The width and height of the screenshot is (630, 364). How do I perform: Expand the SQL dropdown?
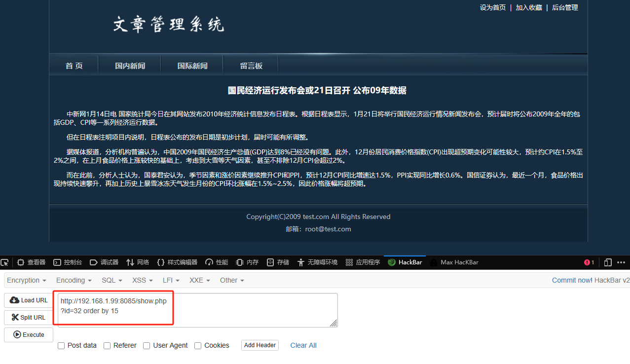(112, 280)
